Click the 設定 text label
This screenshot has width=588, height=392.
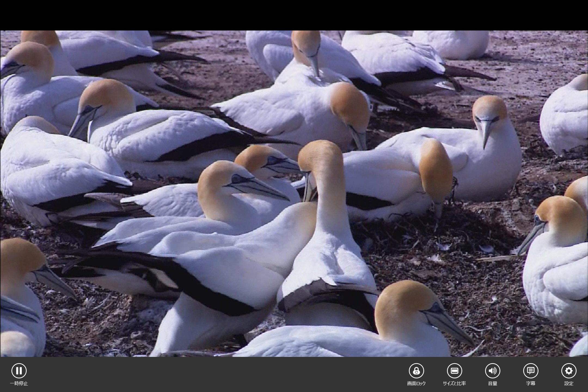coord(569,384)
